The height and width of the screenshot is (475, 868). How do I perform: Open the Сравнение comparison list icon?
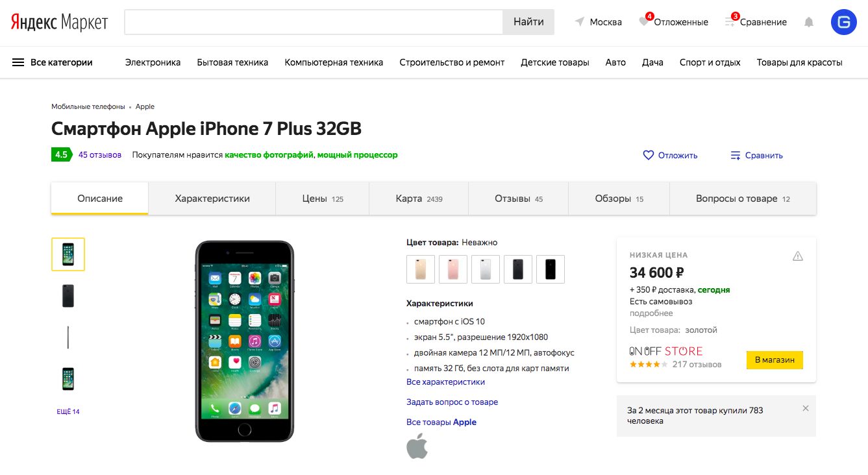point(730,21)
